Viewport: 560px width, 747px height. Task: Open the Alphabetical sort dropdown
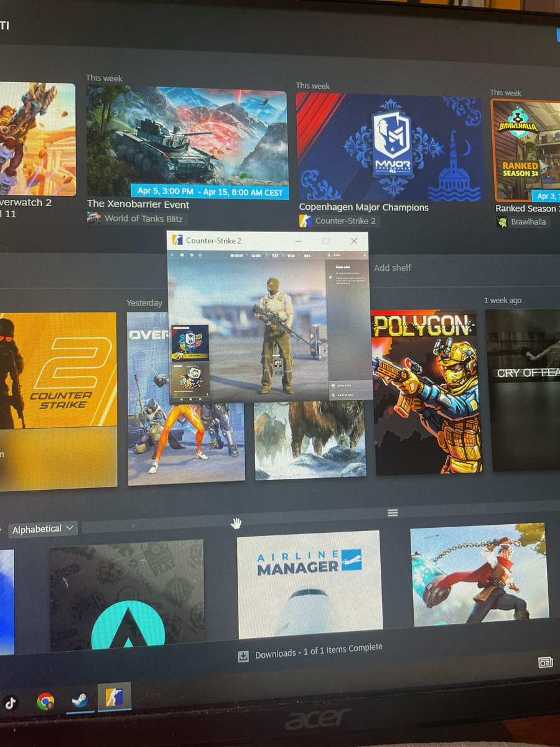click(42, 529)
